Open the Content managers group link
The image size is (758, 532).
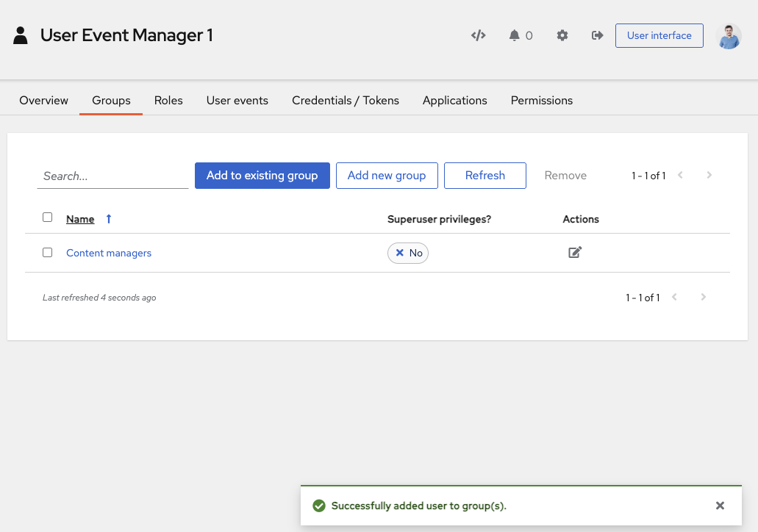coord(109,253)
